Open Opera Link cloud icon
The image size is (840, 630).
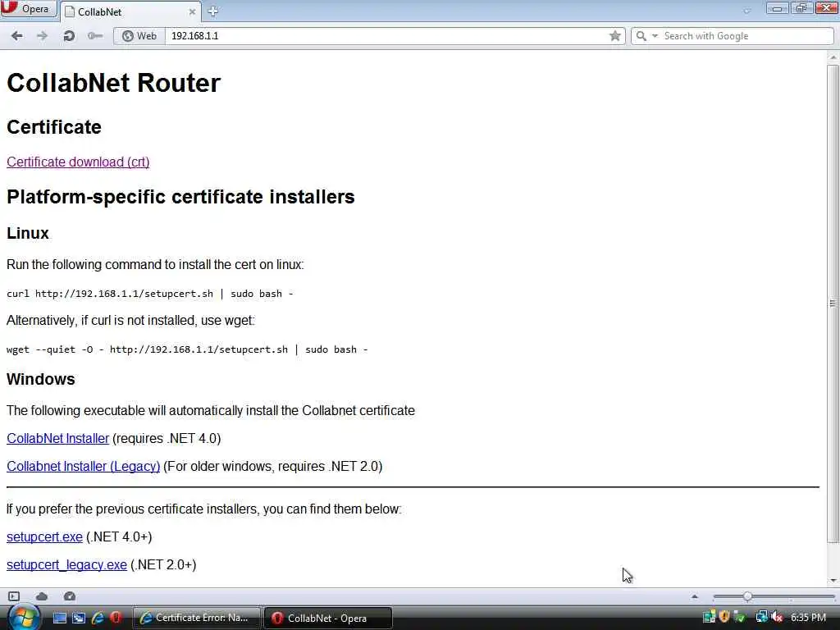click(x=42, y=596)
